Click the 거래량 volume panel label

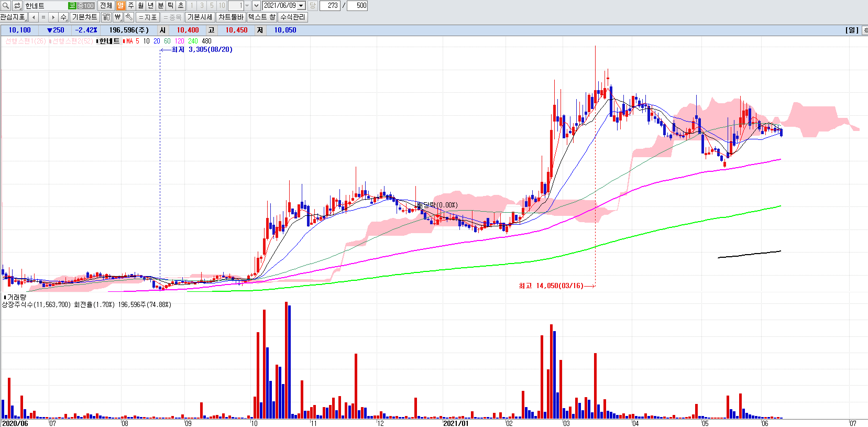[16, 297]
